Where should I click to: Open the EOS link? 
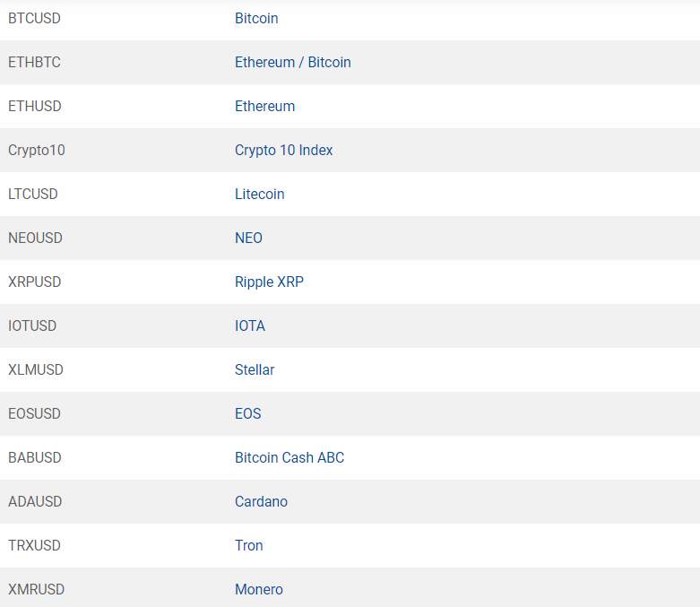pos(247,413)
